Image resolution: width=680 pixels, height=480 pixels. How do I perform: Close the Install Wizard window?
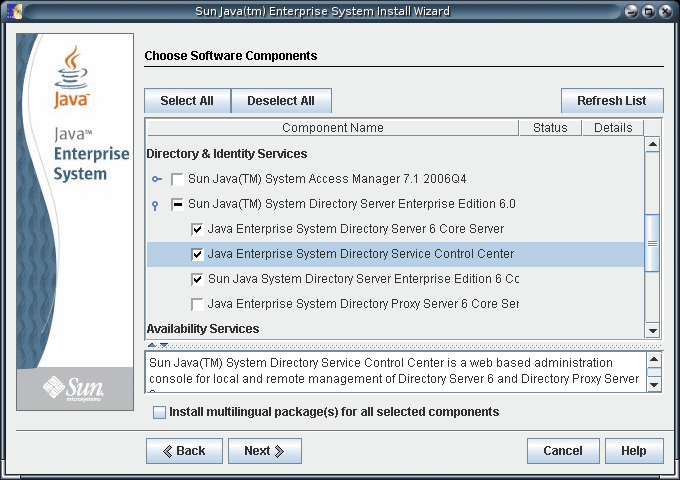point(665,12)
